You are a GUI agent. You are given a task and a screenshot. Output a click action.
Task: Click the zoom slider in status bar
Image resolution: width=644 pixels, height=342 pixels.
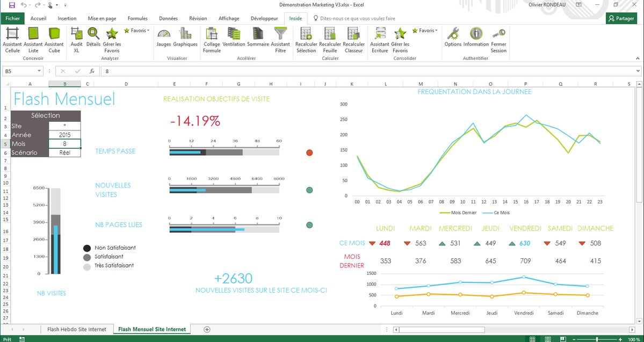click(598, 339)
